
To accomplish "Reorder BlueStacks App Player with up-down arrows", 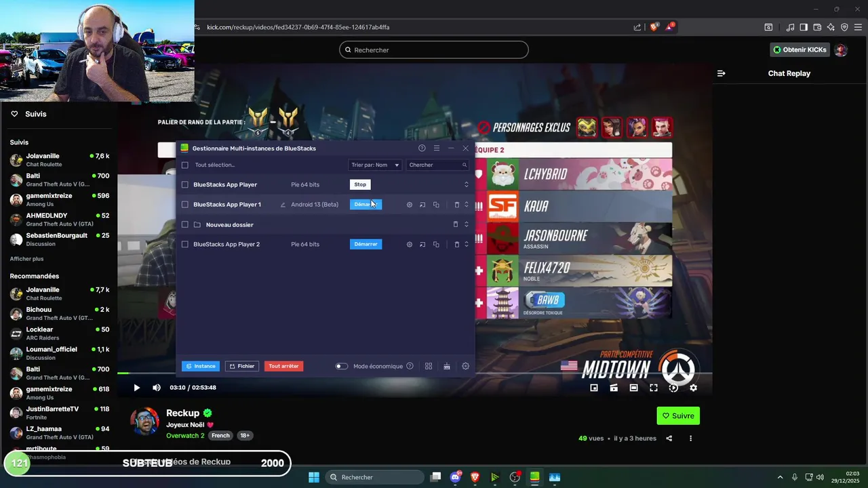I will point(466,184).
